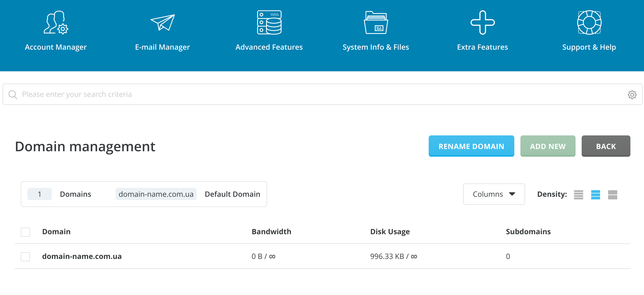This screenshot has height=295, width=644.
Task: Open search settings gear icon
Action: click(632, 95)
